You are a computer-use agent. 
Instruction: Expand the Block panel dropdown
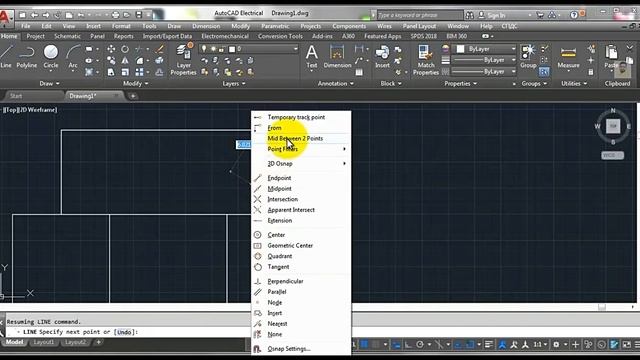[x=391, y=84]
